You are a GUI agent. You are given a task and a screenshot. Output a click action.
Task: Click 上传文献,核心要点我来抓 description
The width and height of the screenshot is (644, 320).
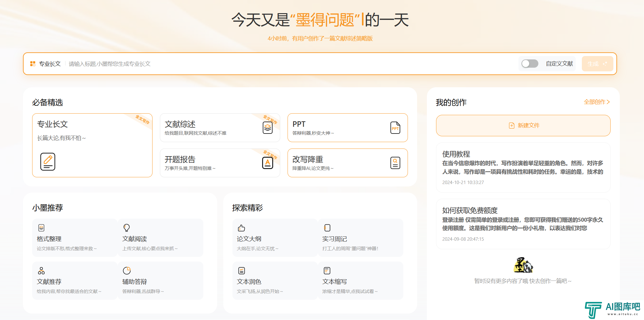(150, 249)
